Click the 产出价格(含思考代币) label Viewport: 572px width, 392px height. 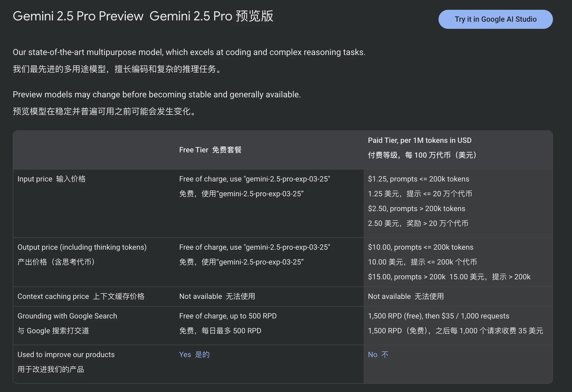click(57, 262)
